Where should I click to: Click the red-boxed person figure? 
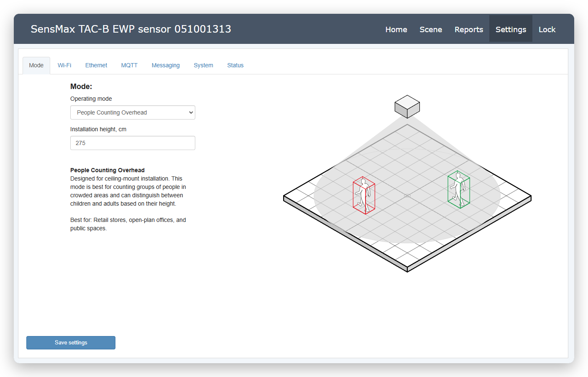pyautogui.click(x=364, y=195)
